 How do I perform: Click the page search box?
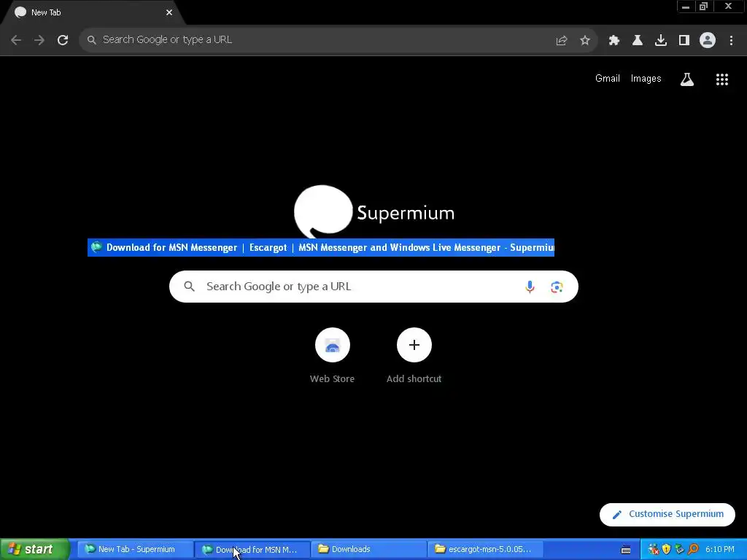(373, 287)
